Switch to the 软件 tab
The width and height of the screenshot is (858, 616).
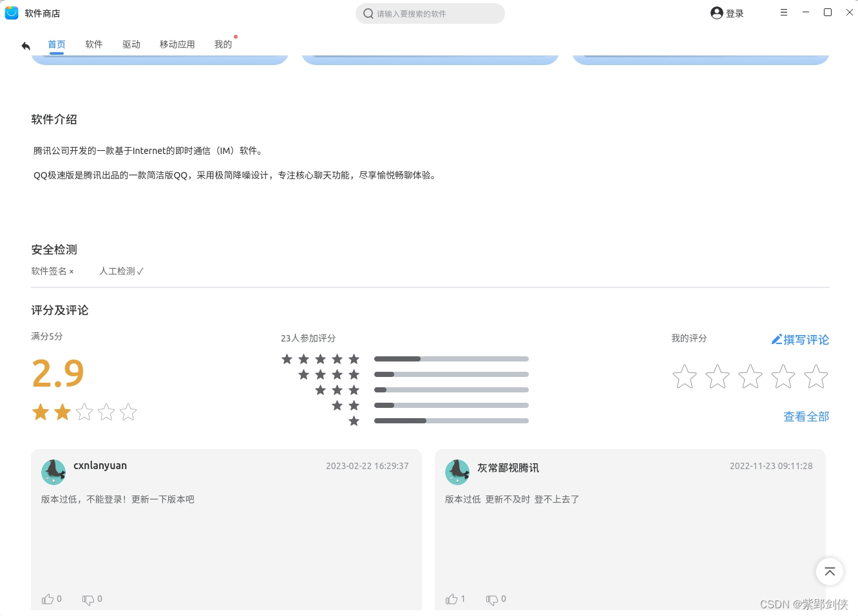click(94, 44)
